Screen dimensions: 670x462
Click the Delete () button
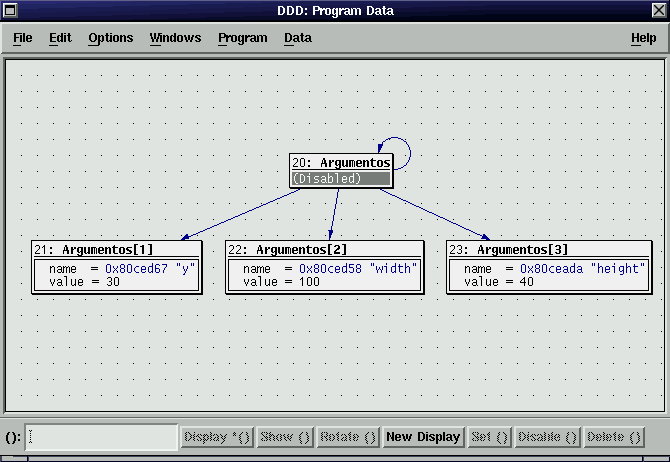coord(614,437)
